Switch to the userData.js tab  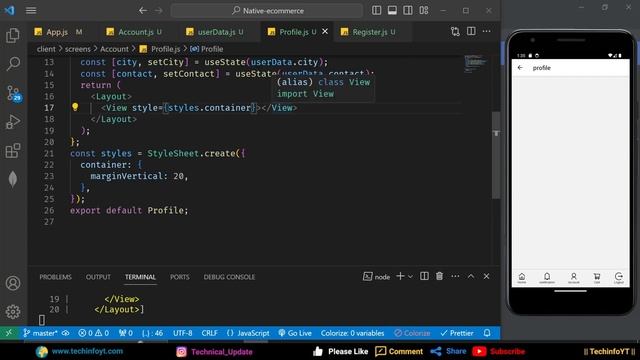[x=215, y=32]
